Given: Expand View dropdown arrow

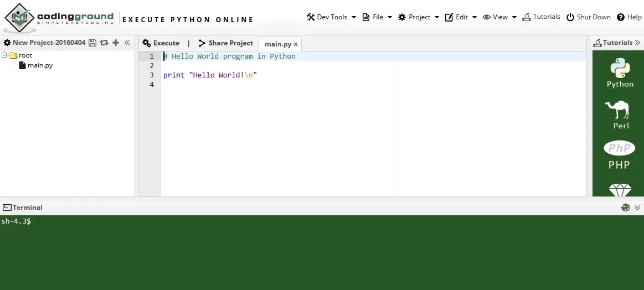Looking at the screenshot, I should (x=514, y=17).
